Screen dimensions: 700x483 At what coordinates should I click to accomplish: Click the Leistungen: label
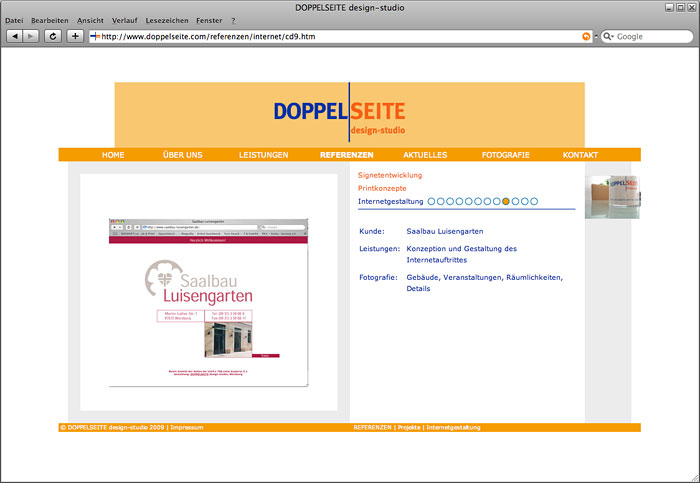379,249
